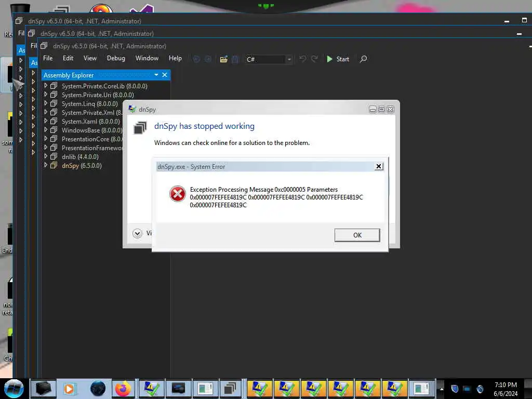
Task: Expand the WindowsBase tree node
Action: 46,130
